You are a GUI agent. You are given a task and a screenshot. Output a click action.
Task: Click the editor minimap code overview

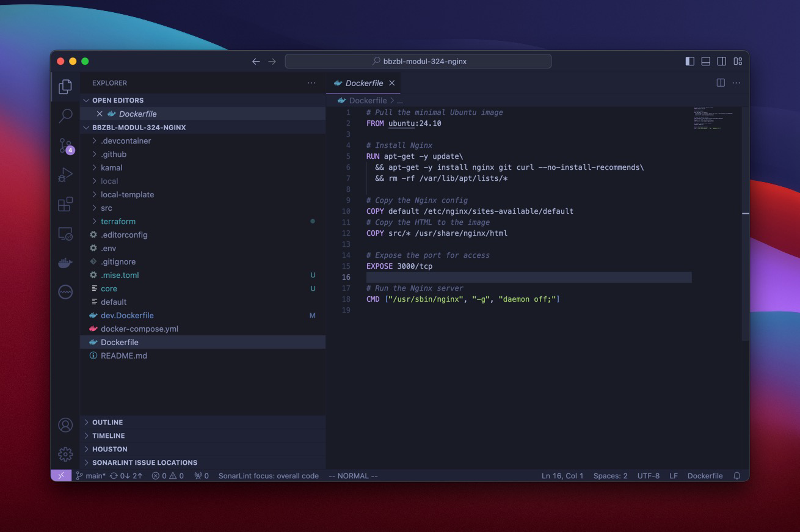pos(713,119)
